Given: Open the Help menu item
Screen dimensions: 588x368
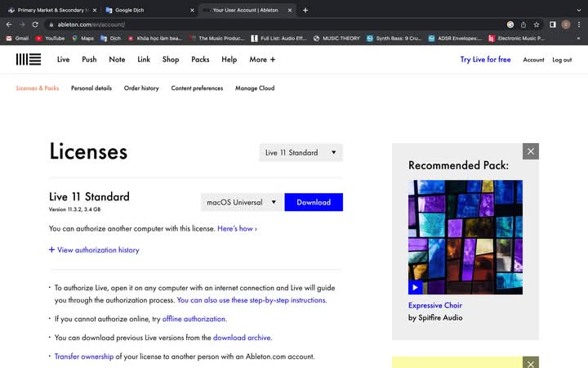Looking at the screenshot, I should [229, 60].
